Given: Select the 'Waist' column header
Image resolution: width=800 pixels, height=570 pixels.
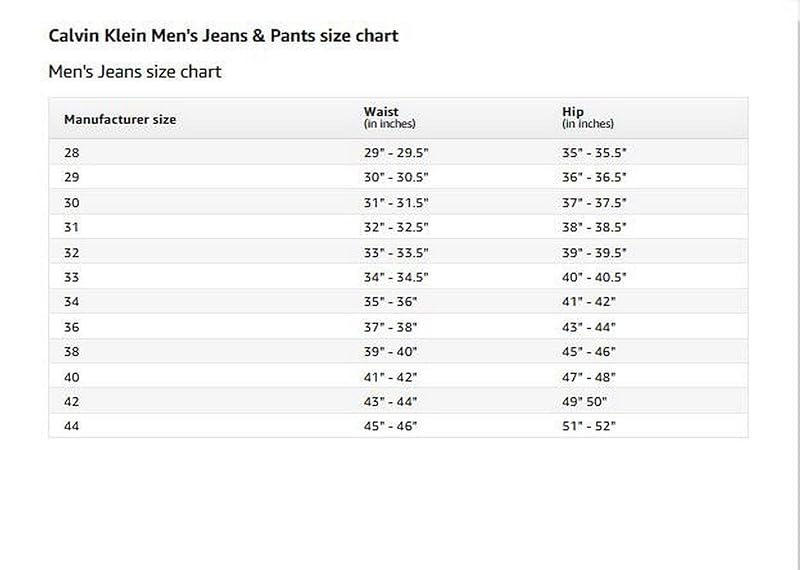Looking at the screenshot, I should (x=381, y=112).
